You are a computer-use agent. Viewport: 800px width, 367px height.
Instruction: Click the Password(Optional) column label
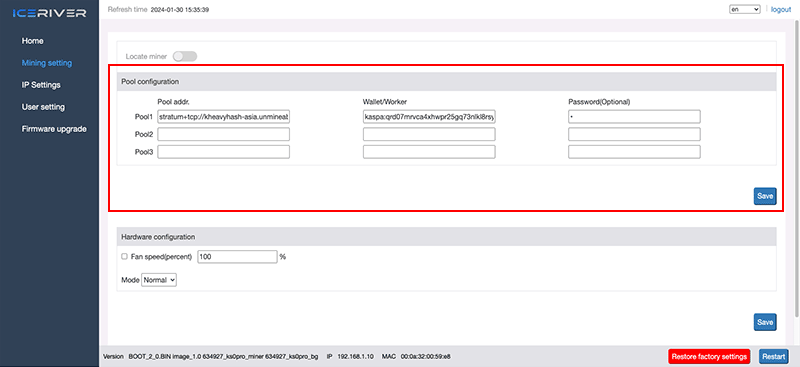[599, 102]
